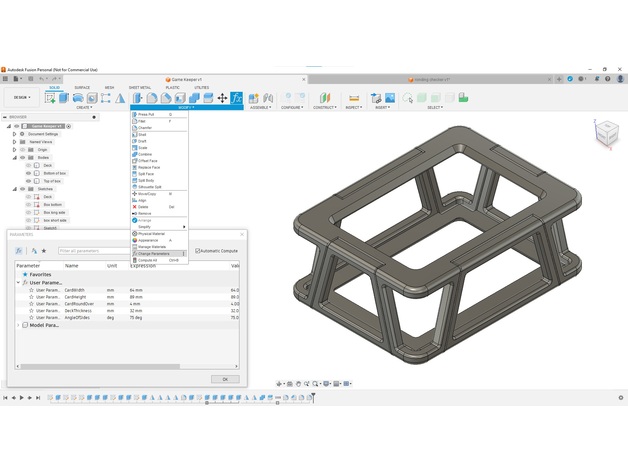This screenshot has height=472, width=628.
Task: Select Chamfer in the Modify menu
Action: 146,128
